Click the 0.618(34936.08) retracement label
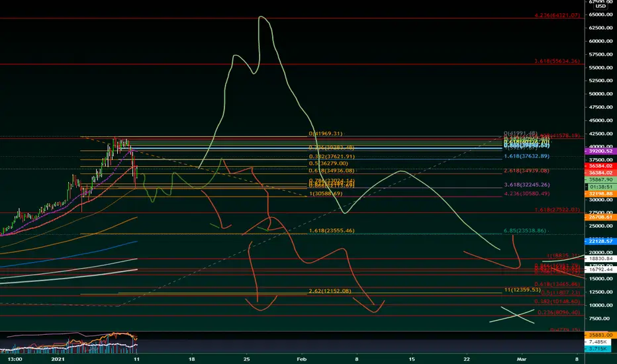Screen dimensions: 617x364 [x=332, y=170]
